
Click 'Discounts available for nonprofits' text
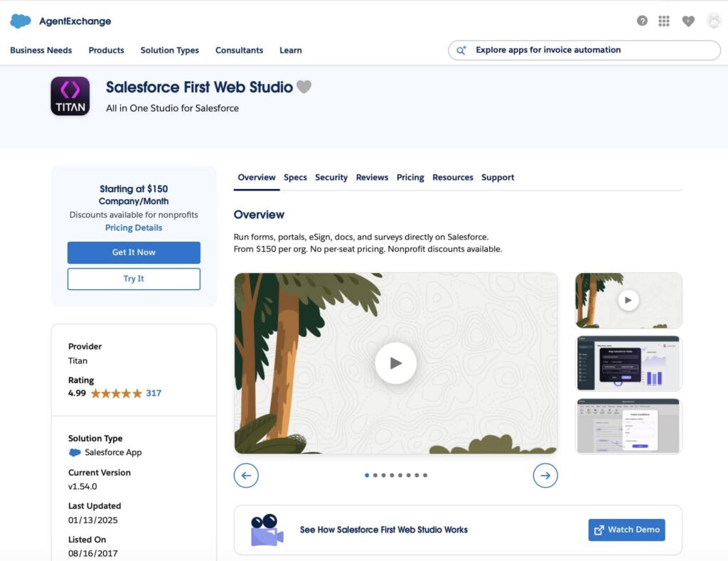click(x=134, y=215)
